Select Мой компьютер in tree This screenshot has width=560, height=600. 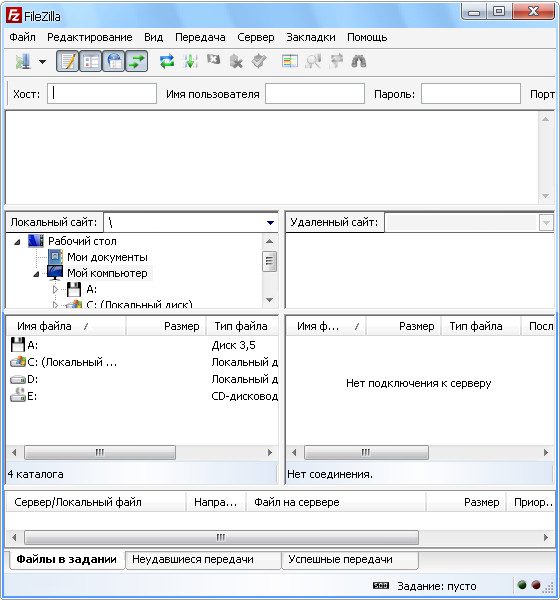[x=107, y=273]
